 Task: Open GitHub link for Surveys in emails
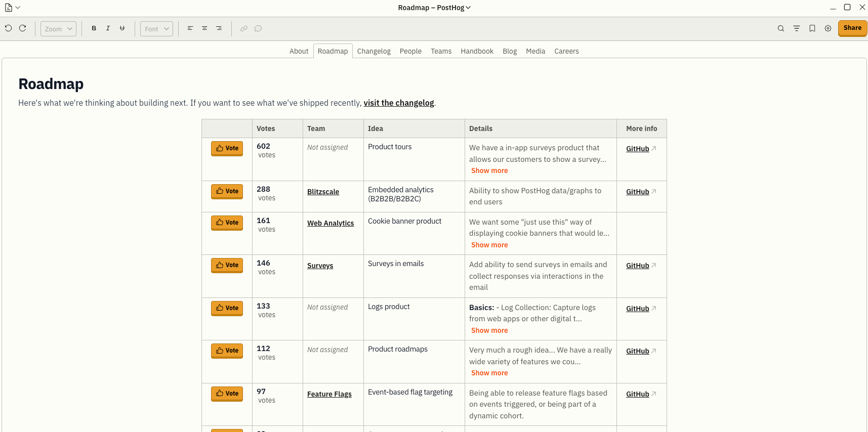[x=641, y=266]
